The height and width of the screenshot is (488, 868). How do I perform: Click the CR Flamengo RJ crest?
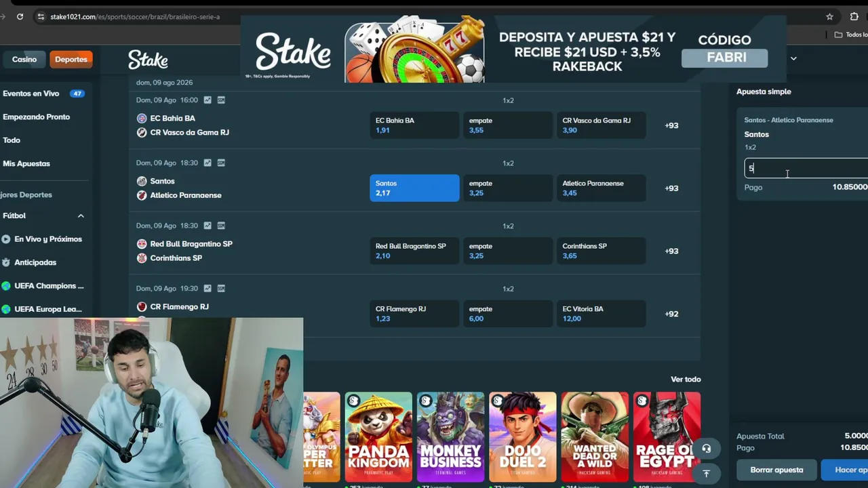click(x=142, y=306)
